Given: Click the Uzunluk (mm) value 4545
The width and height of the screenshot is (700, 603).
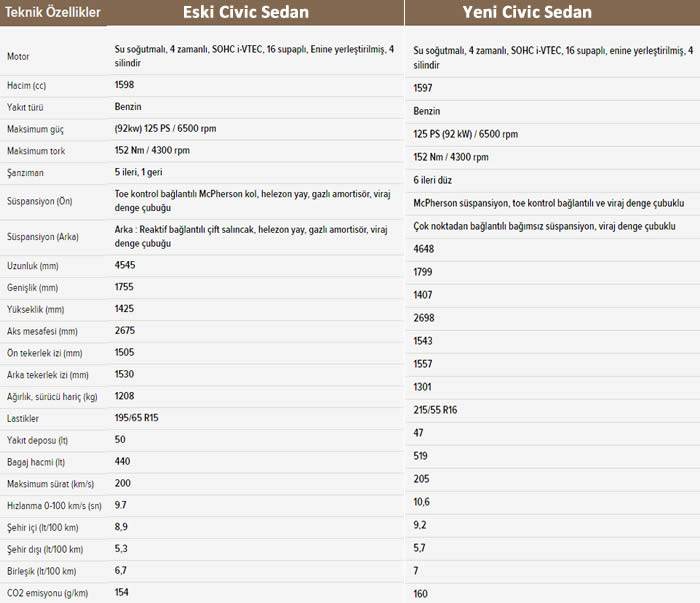Looking at the screenshot, I should tap(125, 265).
